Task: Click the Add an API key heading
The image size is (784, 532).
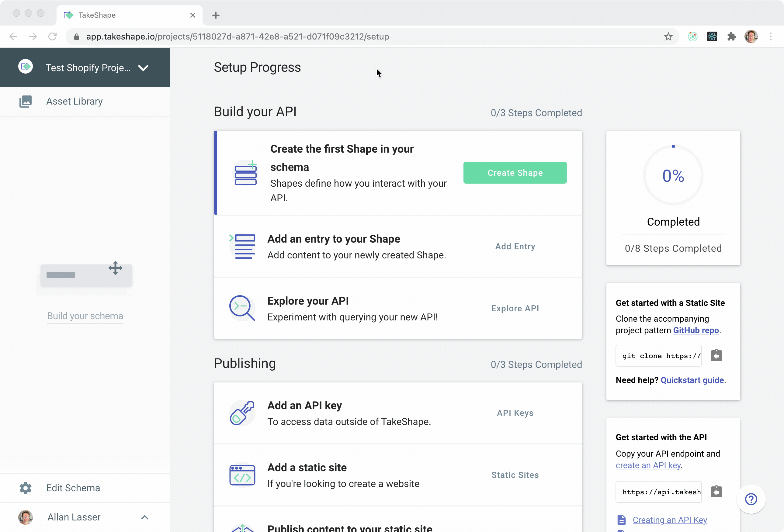Action: 305,405
